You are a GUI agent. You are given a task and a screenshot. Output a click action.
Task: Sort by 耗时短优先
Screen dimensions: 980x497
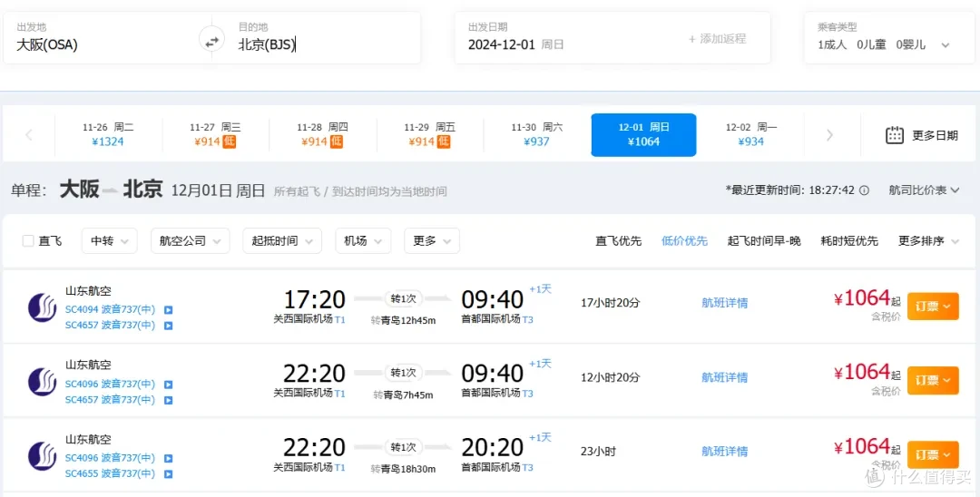coord(849,241)
